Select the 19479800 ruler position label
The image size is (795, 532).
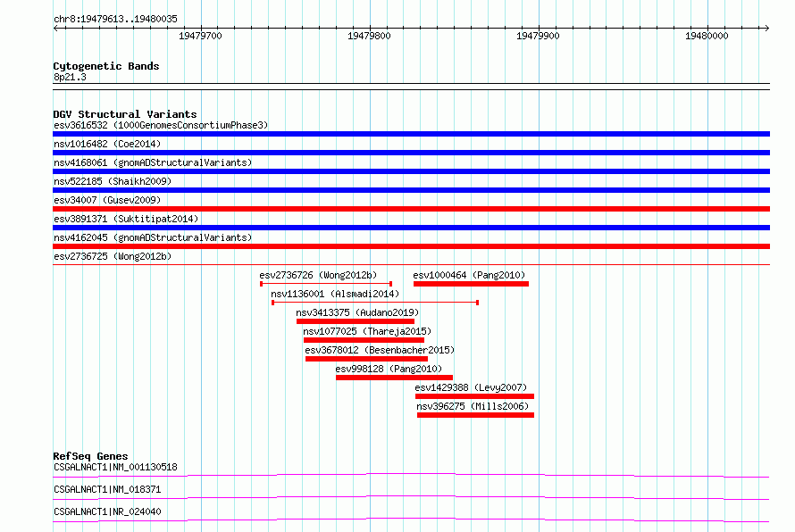369,36
